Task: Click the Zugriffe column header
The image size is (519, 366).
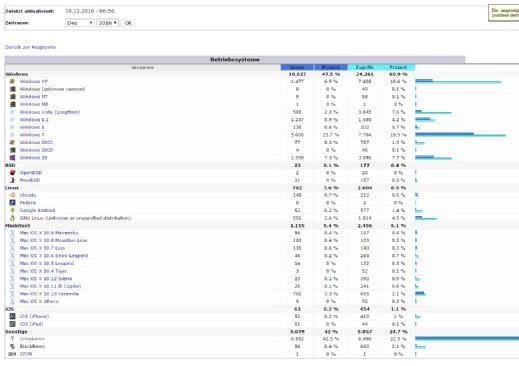Action: (x=364, y=67)
